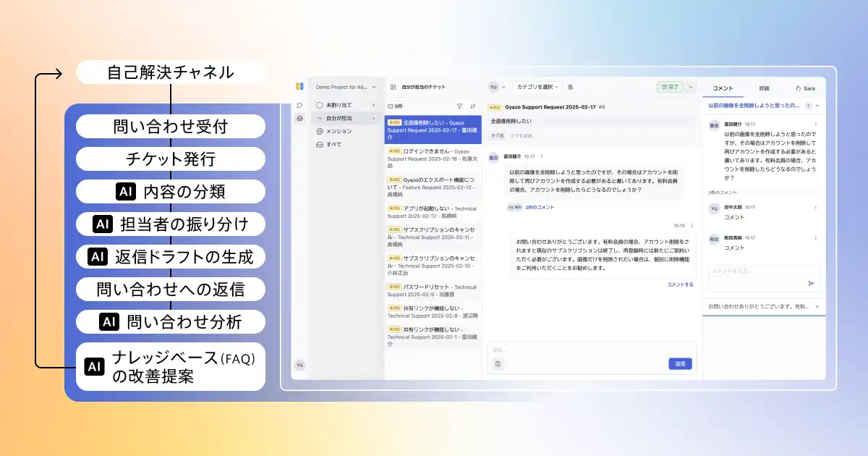
Task: Open the ticket list filter icon
Action: [459, 106]
